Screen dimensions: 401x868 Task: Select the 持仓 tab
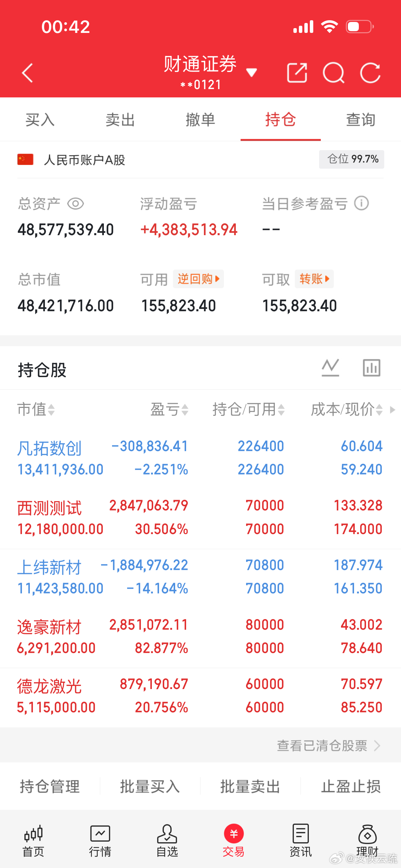click(x=281, y=120)
